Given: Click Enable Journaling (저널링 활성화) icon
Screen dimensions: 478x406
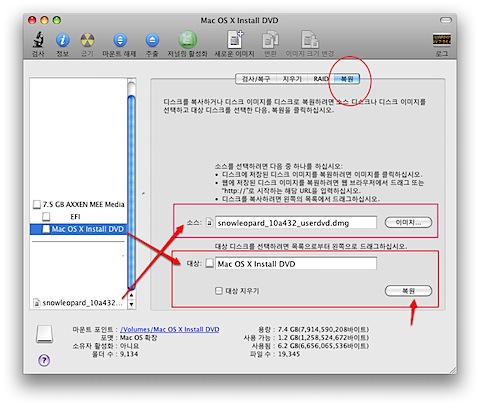Looking at the screenshot, I should click(x=187, y=40).
